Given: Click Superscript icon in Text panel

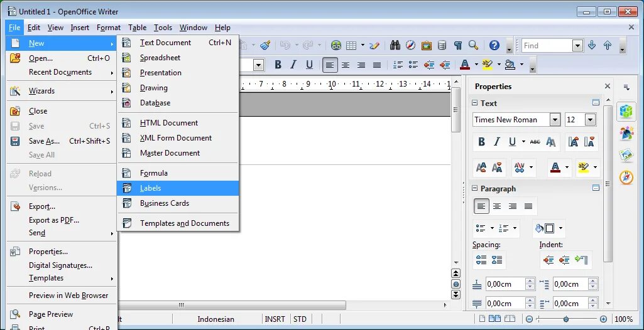Looking at the screenshot, I should [x=481, y=168].
